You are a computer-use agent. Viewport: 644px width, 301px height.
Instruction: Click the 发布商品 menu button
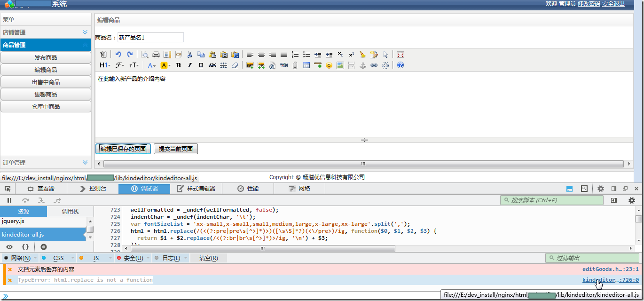click(46, 57)
